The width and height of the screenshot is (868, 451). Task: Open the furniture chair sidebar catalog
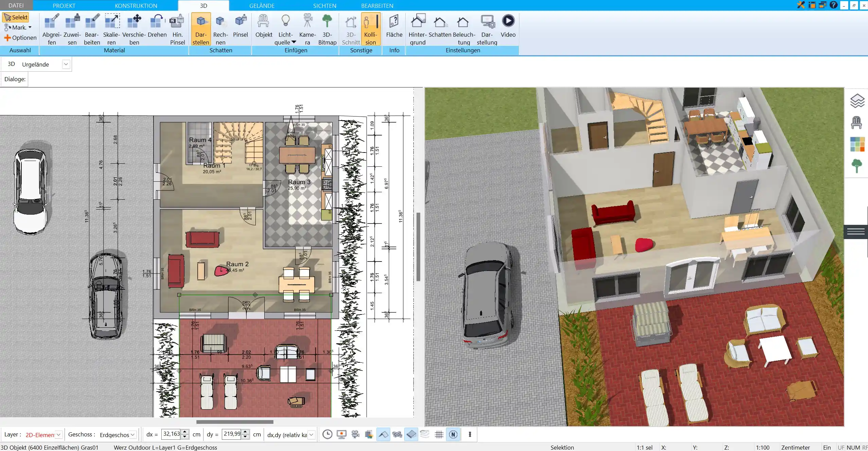pyautogui.click(x=856, y=122)
